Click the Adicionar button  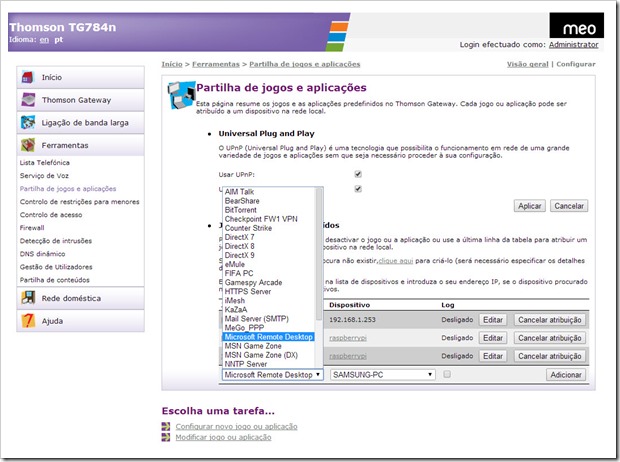[x=566, y=375]
